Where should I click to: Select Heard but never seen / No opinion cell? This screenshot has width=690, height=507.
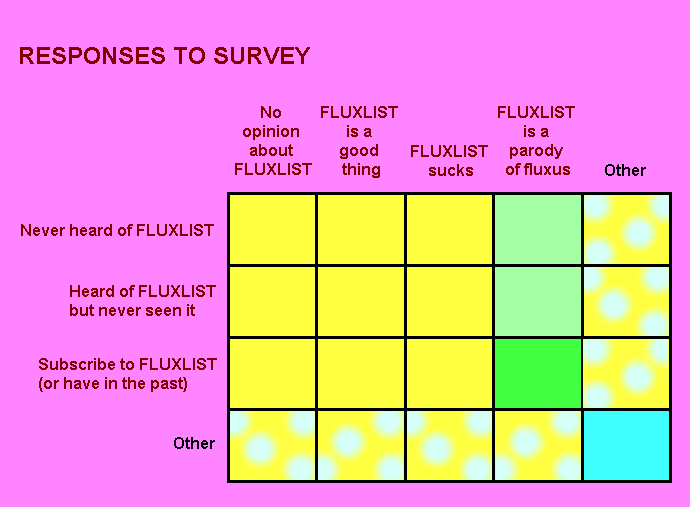272,301
